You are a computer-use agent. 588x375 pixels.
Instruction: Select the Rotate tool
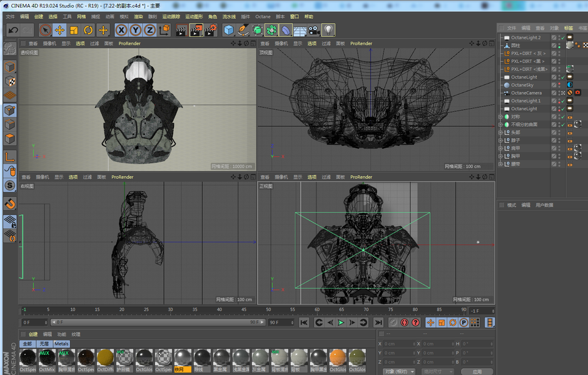(88, 30)
